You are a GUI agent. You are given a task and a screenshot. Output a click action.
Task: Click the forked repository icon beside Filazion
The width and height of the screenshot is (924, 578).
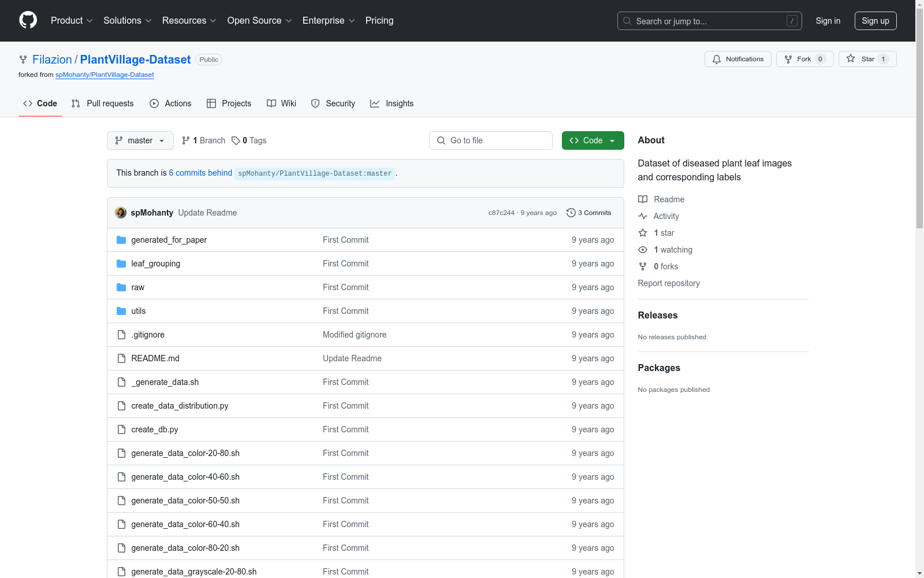23,60
